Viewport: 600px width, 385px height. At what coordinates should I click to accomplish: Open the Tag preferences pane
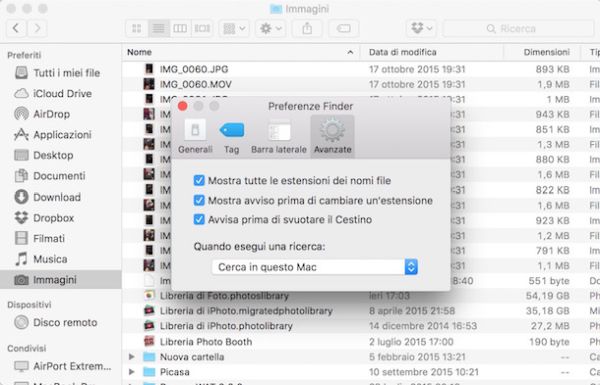pyautogui.click(x=232, y=136)
